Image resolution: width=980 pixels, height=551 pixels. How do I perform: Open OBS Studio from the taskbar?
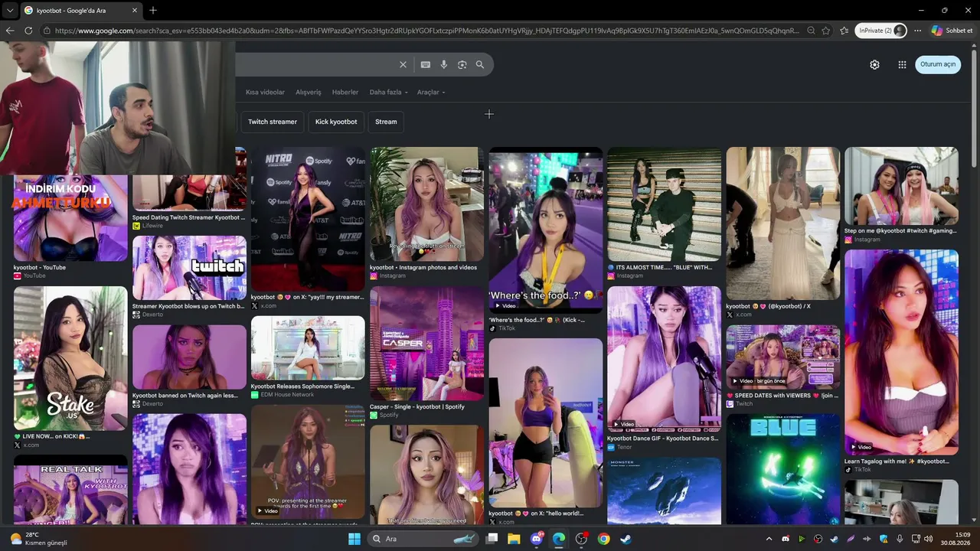pos(581,539)
